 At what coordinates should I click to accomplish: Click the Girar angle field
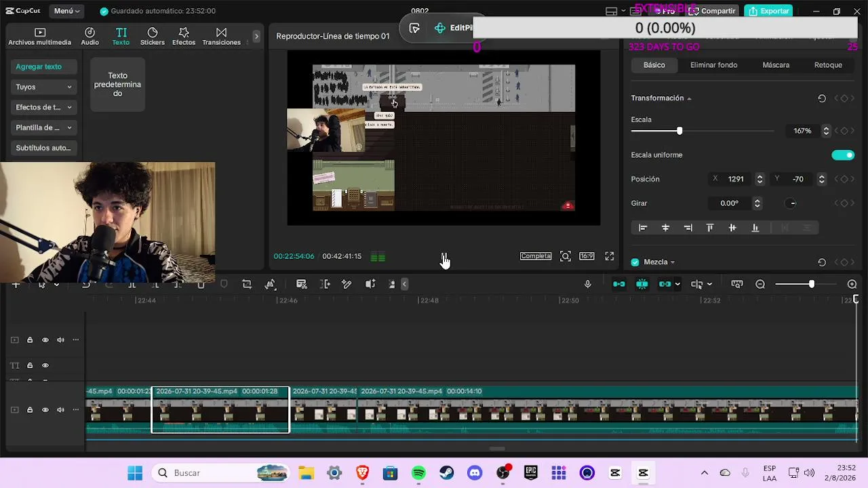pyautogui.click(x=730, y=203)
